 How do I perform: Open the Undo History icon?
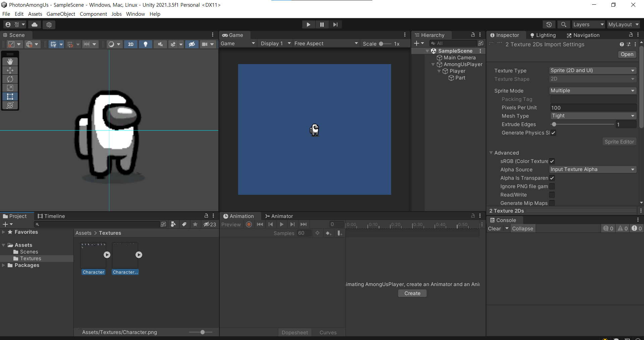pyautogui.click(x=549, y=24)
